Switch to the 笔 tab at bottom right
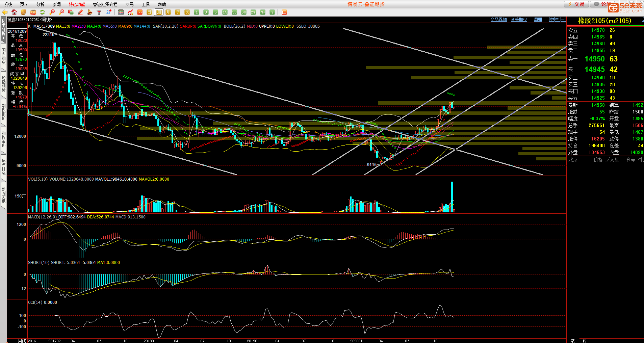644x343 pixels. pyautogui.click(x=573, y=341)
